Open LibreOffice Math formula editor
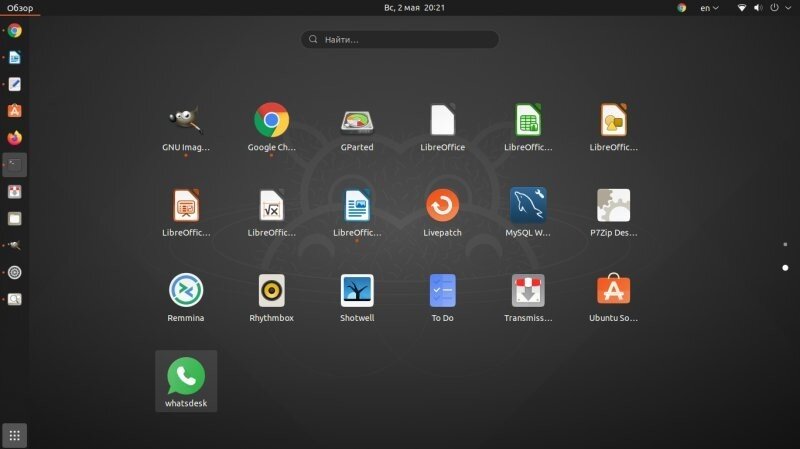This screenshot has width=800, height=449. click(x=271, y=213)
